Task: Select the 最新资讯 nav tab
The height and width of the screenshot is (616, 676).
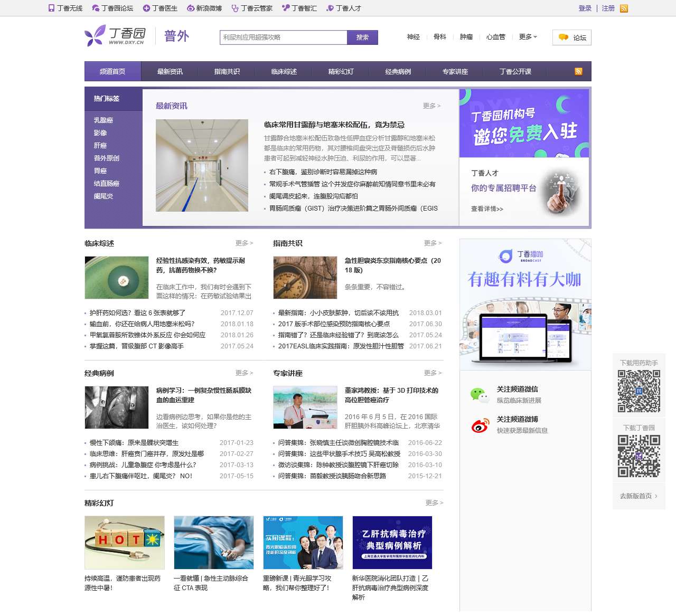Action: (170, 71)
